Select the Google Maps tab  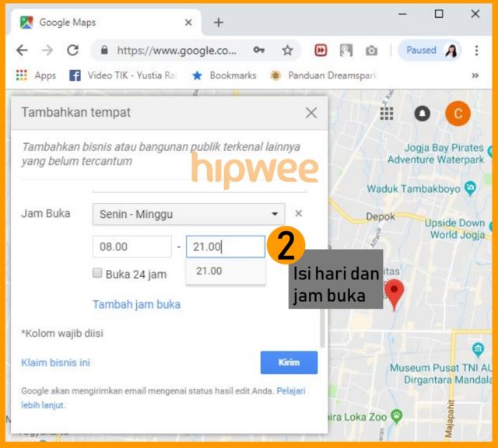pos(105,23)
